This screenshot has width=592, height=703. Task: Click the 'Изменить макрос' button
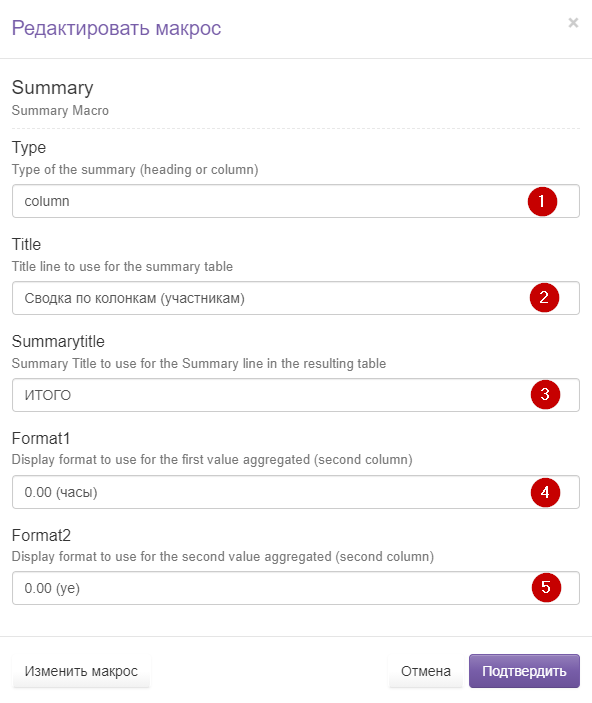[x=81, y=671]
